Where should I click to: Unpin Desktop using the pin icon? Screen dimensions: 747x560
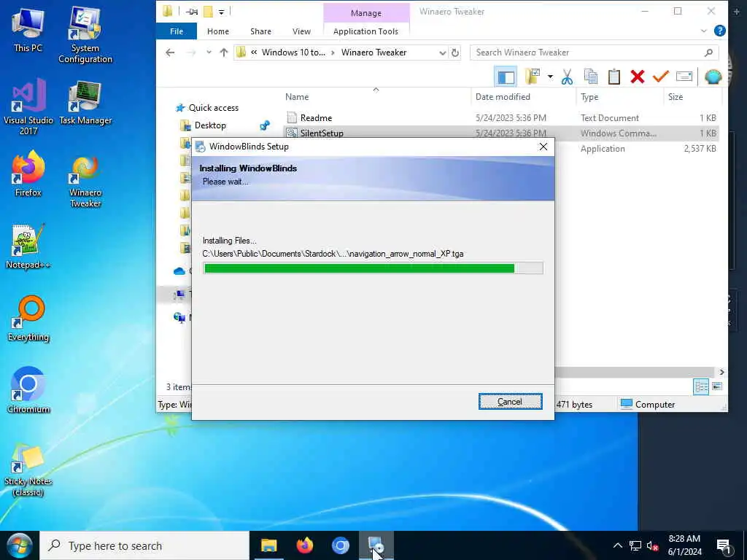coord(265,125)
